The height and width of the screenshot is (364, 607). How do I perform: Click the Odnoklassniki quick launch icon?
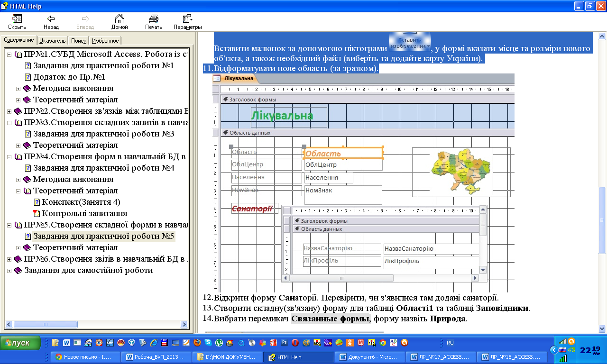click(x=349, y=343)
